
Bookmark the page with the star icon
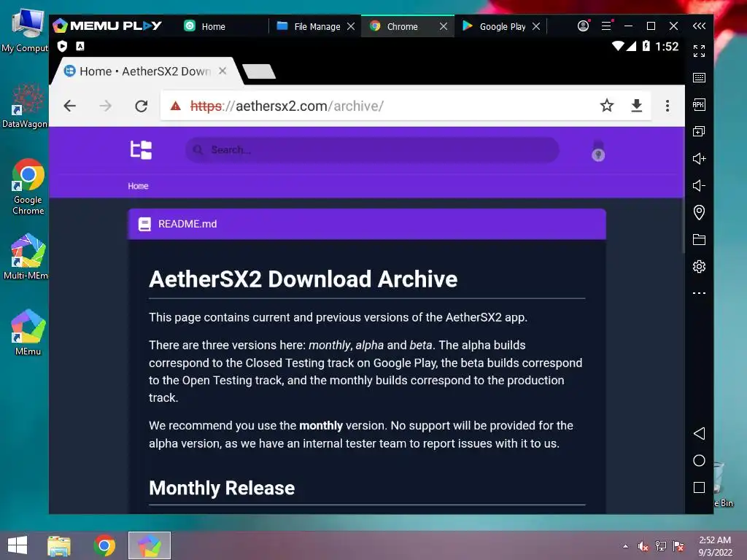[606, 105]
